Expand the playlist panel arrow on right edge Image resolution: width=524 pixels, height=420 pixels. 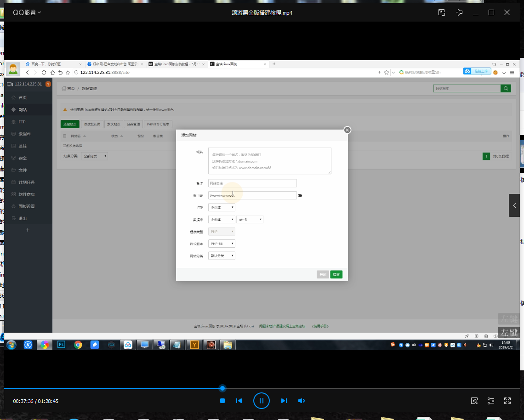(514, 205)
